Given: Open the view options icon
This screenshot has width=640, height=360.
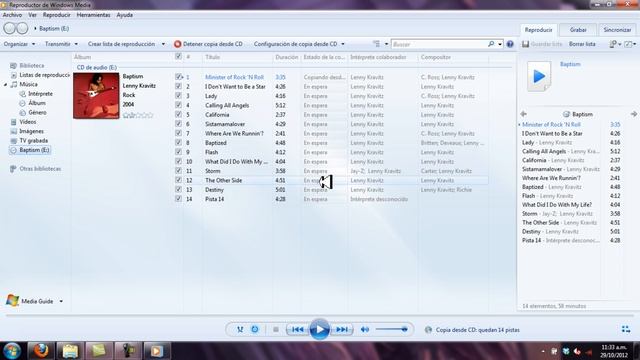Looking at the screenshot, I should point(376,44).
